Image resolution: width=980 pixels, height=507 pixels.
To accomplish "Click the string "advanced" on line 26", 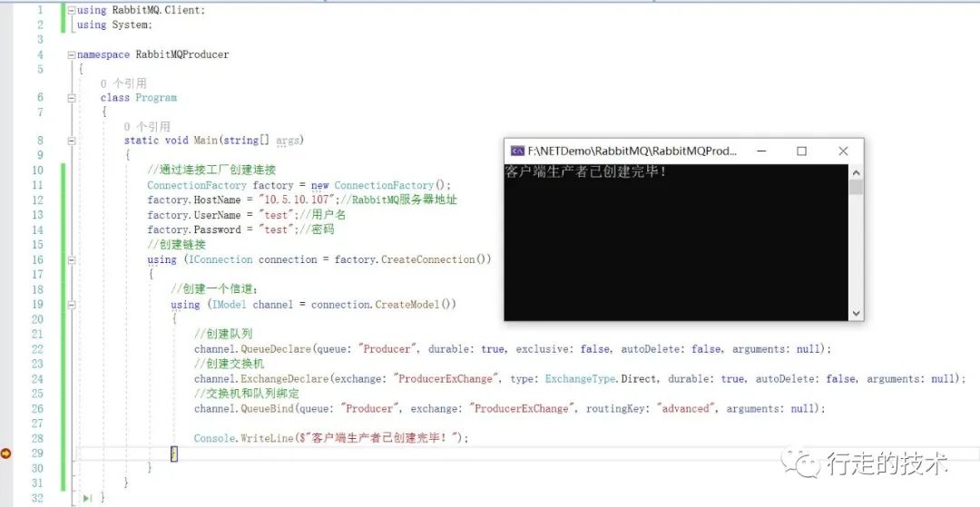I will [686, 408].
